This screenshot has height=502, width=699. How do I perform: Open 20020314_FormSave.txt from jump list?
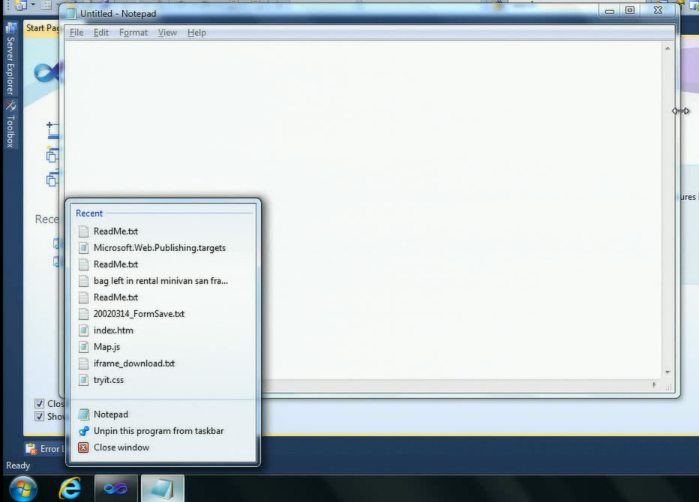[x=163, y=313]
